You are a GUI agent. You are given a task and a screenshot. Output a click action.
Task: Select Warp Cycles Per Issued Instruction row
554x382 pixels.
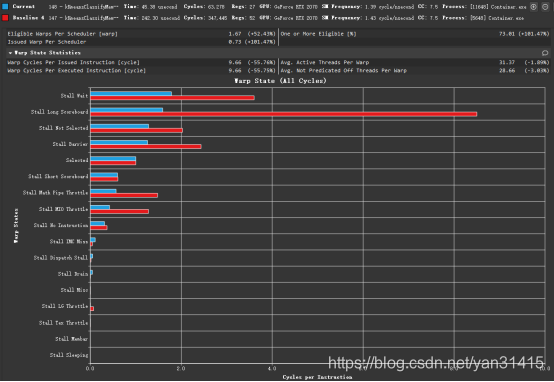click(x=141, y=63)
